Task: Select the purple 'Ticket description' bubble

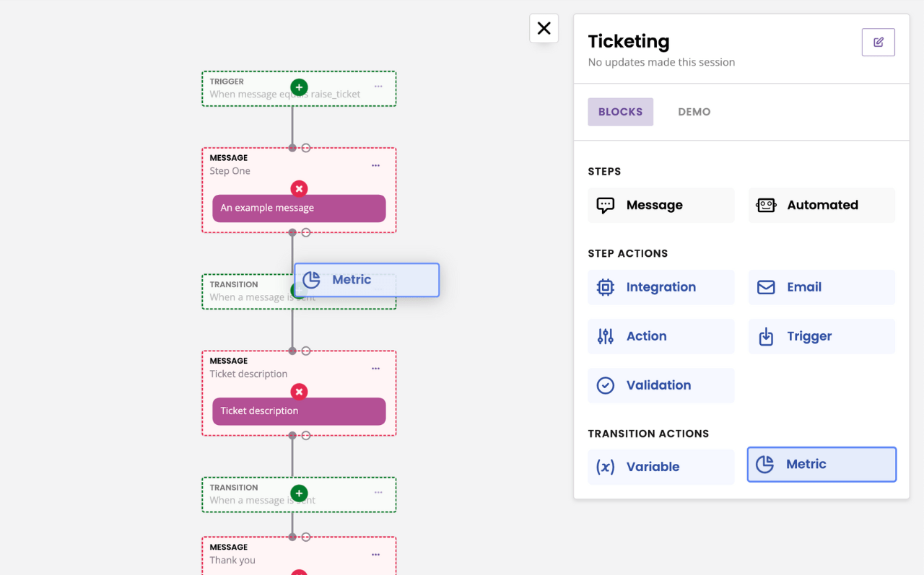Action: [299, 411]
